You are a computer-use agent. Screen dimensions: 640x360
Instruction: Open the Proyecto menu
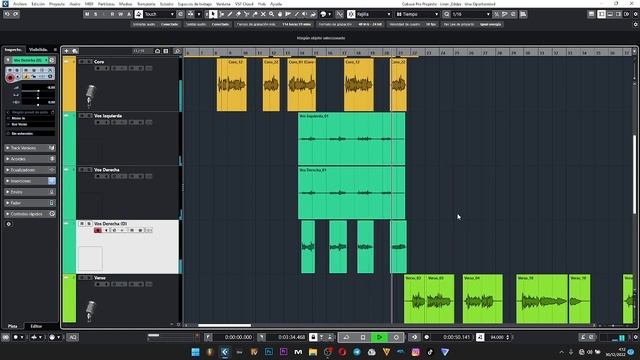[x=57, y=4]
